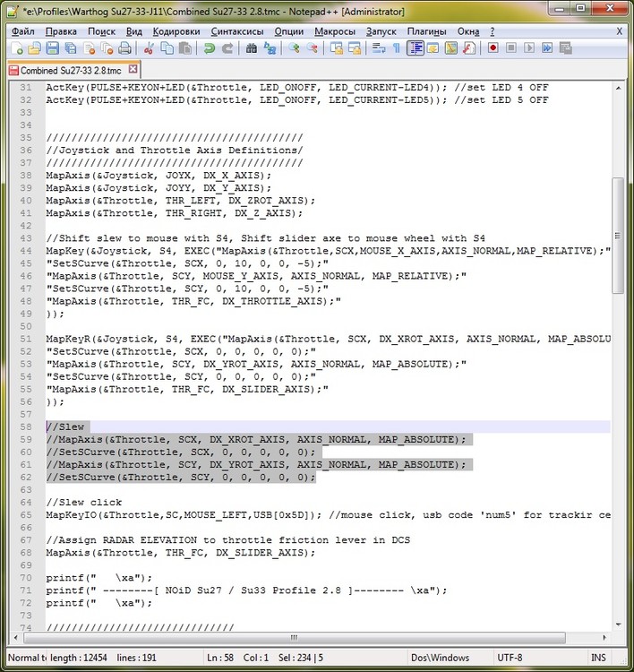Click the Ln : 58 status bar field
Screen dimensions: 634x672
(220, 658)
